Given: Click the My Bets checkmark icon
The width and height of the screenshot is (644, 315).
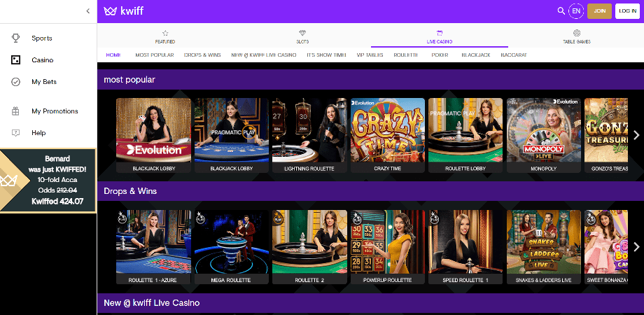Looking at the screenshot, I should click(x=15, y=82).
